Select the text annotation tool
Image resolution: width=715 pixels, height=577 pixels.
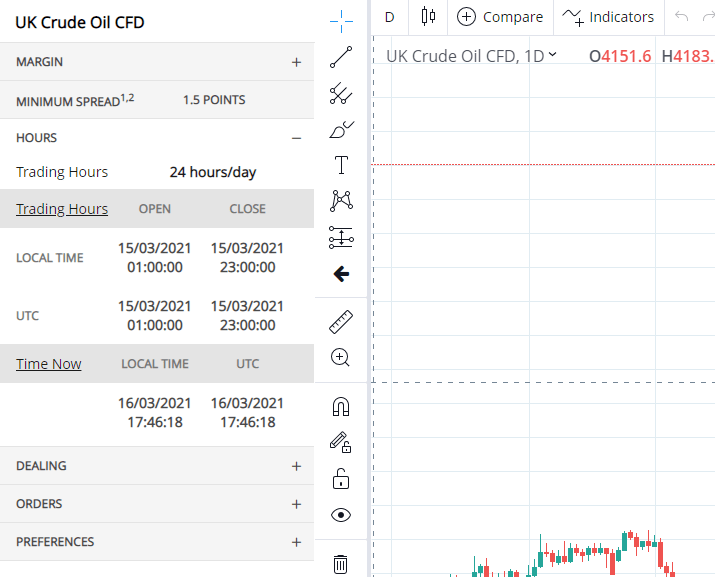tap(341, 165)
